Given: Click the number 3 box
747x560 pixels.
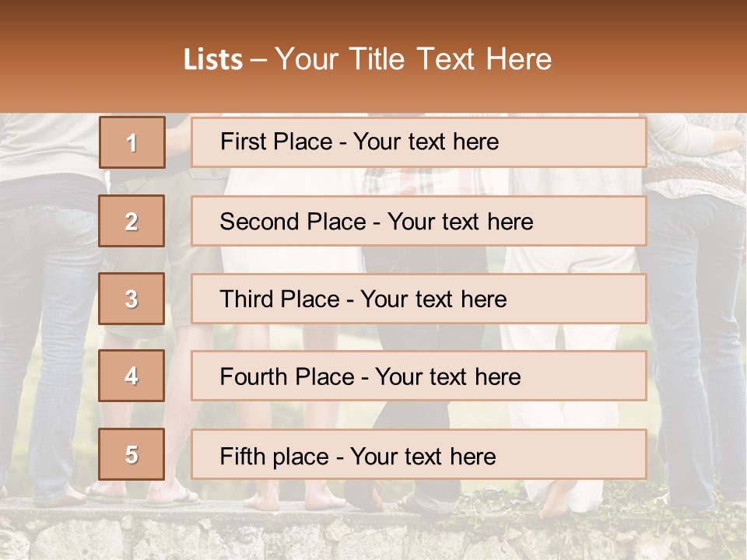Looking at the screenshot, I should pos(132,299).
